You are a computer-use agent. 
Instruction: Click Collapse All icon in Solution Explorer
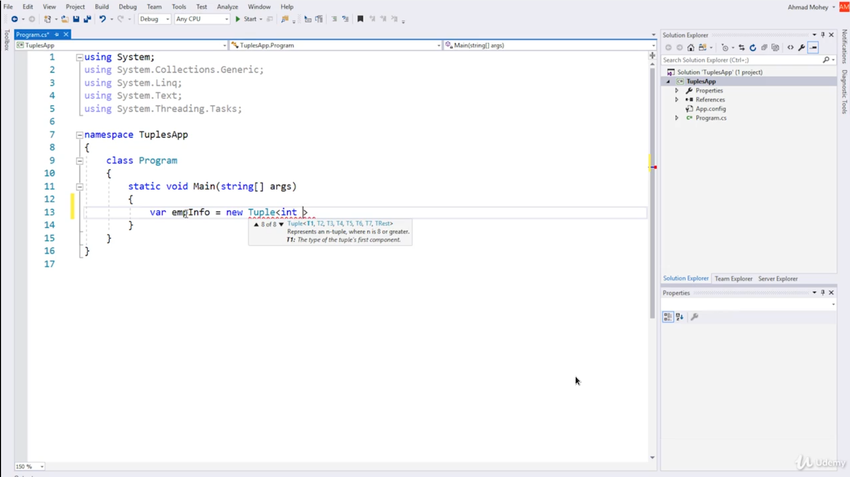764,48
